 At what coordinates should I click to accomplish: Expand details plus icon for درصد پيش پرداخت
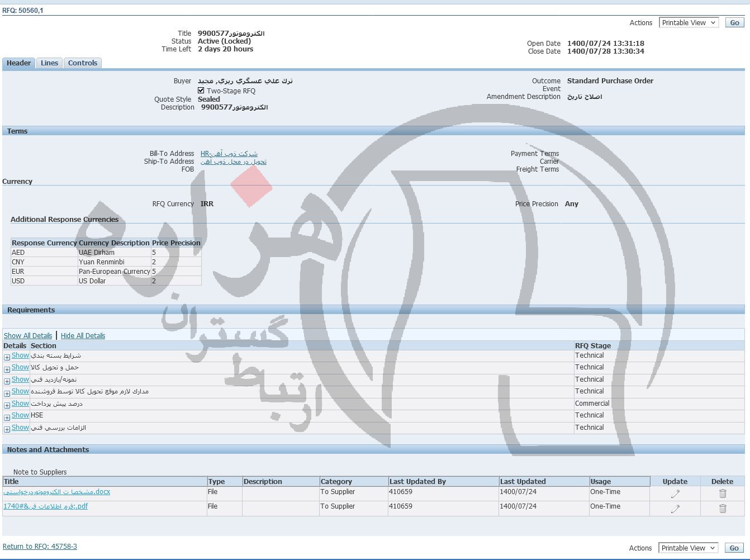(7, 405)
